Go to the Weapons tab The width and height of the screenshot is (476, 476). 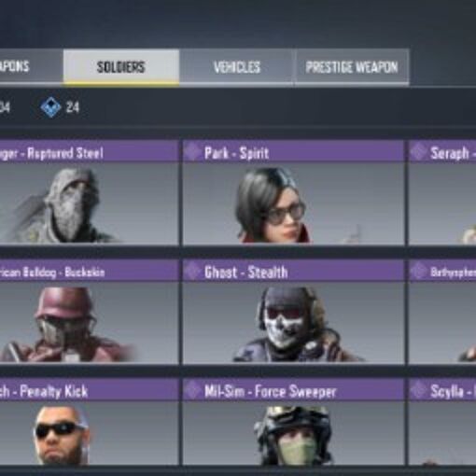point(31,67)
